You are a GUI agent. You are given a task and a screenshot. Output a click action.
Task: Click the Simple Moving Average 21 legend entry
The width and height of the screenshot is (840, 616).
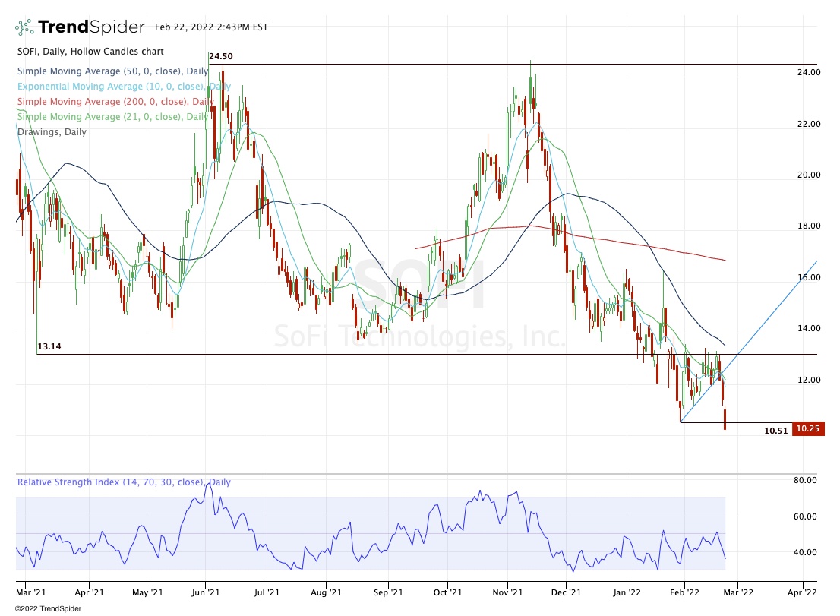[112, 117]
